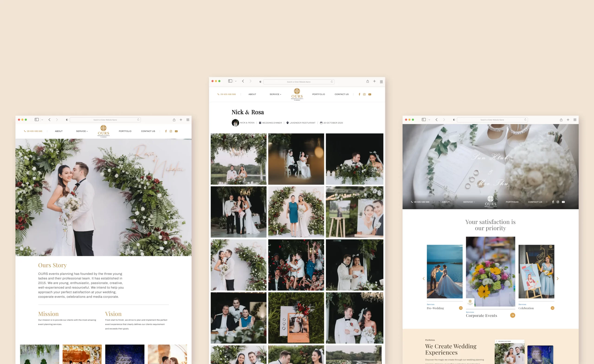Add new tab in middle browser window
Image resolution: width=594 pixels, height=364 pixels.
(x=374, y=81)
